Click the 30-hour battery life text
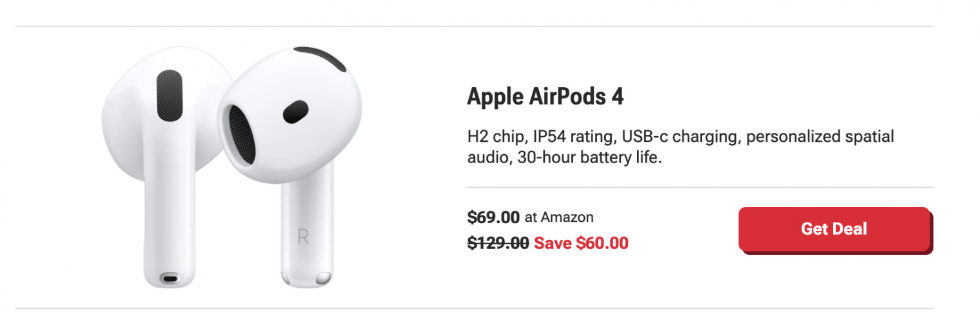 tap(589, 158)
